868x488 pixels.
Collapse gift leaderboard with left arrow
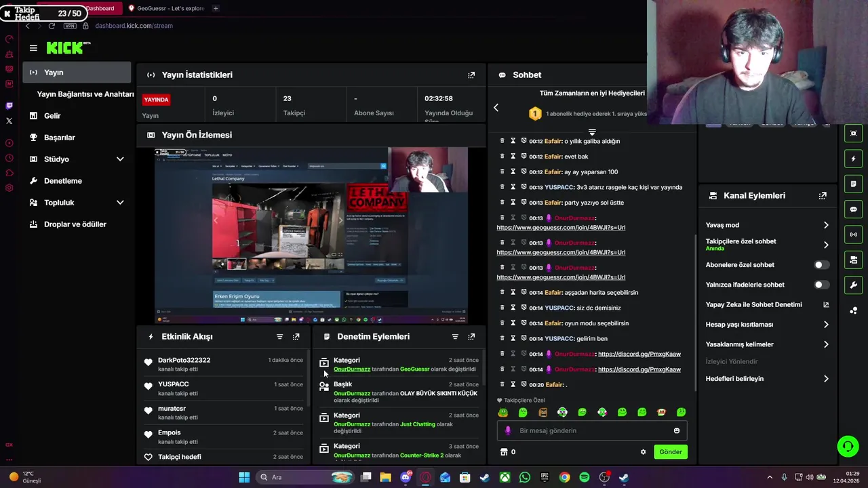point(496,108)
